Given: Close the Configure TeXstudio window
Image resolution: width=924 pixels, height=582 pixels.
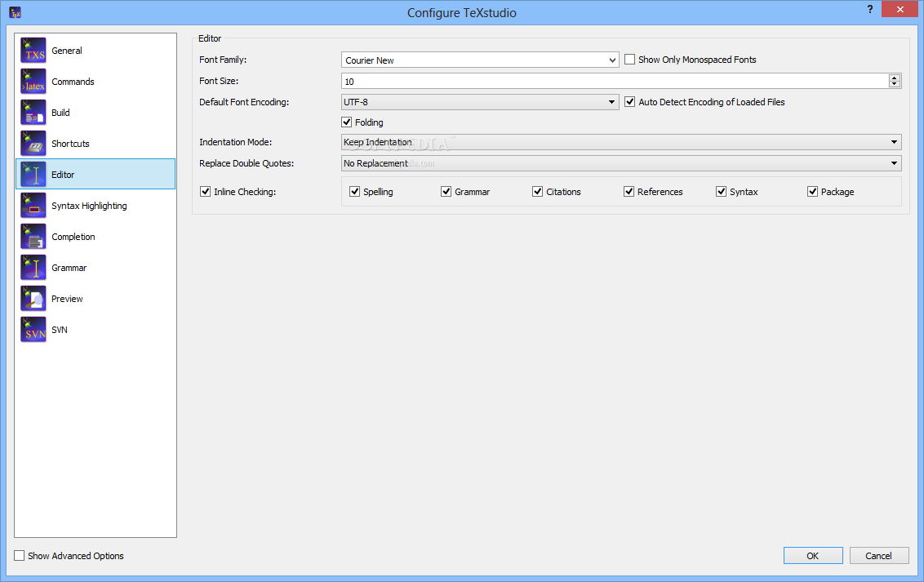Looking at the screenshot, I should 900,10.
